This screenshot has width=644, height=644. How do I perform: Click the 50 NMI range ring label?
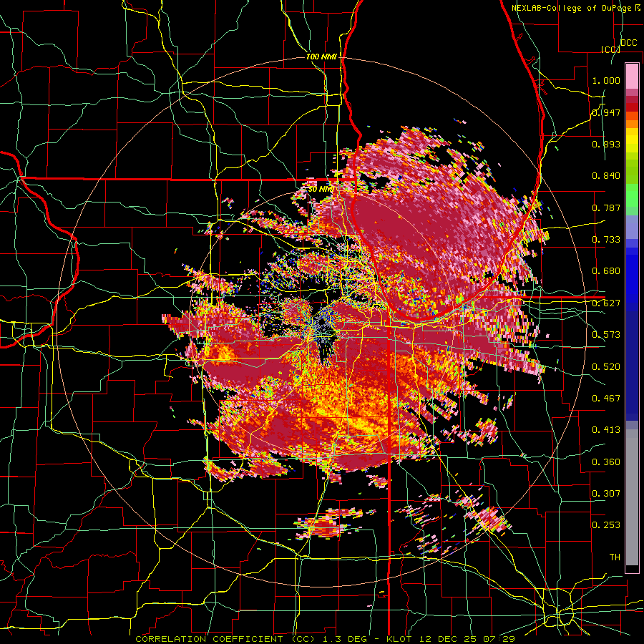coord(321,189)
